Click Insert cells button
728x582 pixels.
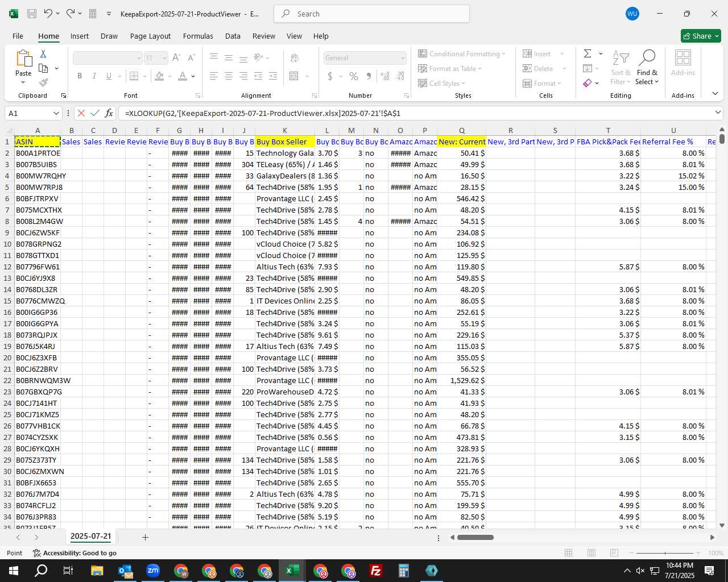point(537,53)
